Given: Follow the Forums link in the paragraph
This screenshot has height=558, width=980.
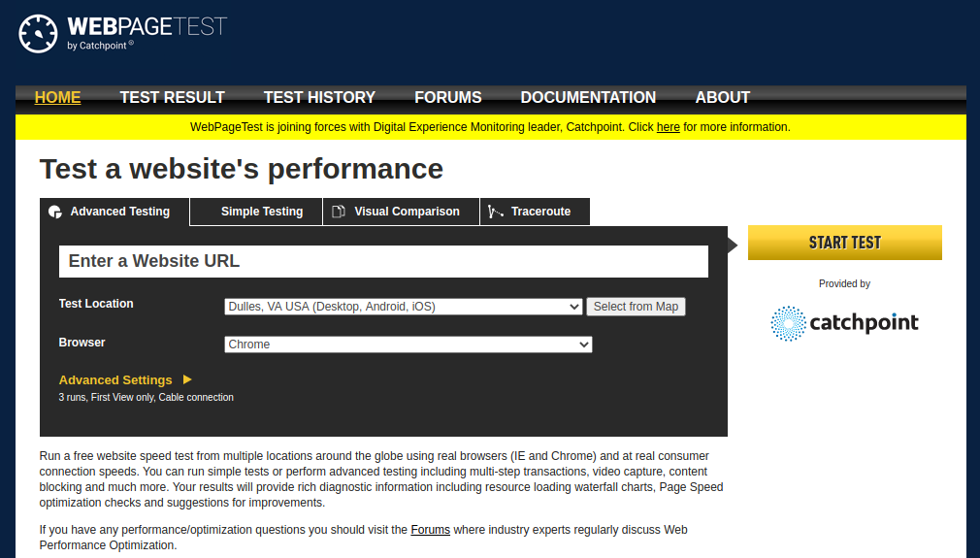Looking at the screenshot, I should pyautogui.click(x=430, y=529).
